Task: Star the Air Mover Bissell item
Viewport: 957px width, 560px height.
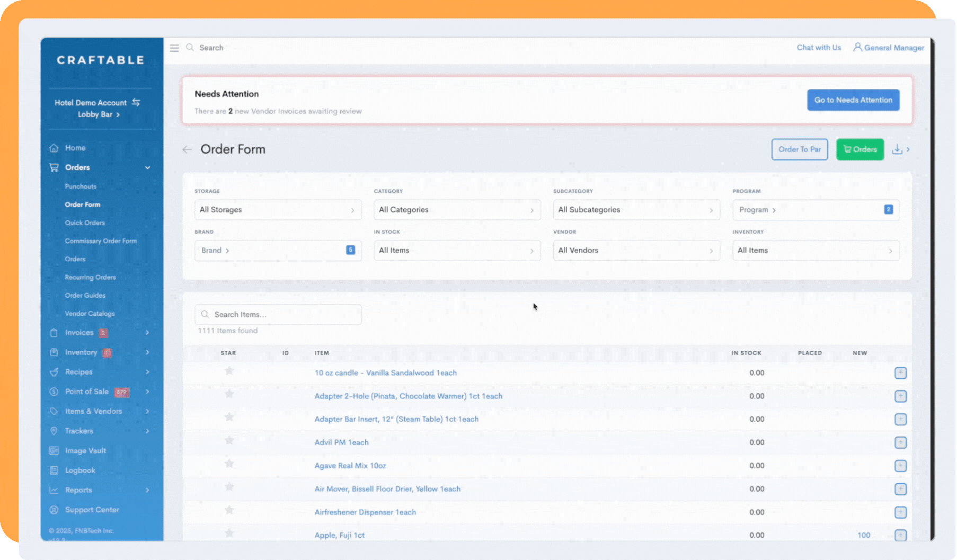Action: [x=229, y=487]
